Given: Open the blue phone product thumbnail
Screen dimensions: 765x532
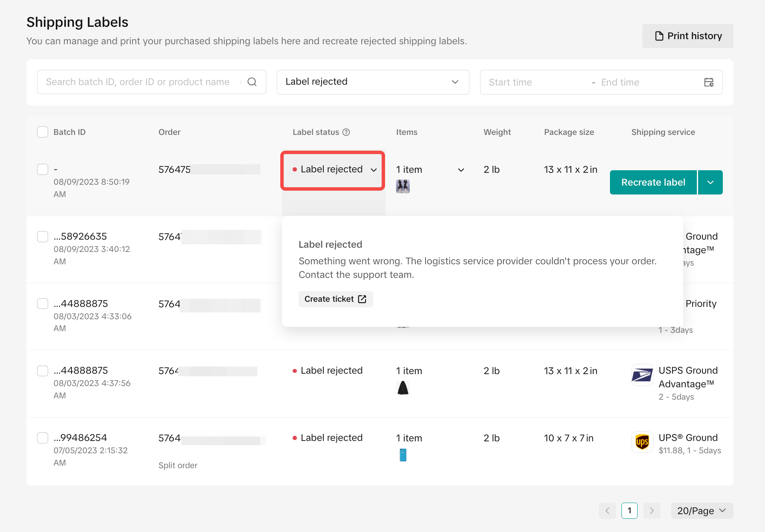Looking at the screenshot, I should pyautogui.click(x=403, y=455).
